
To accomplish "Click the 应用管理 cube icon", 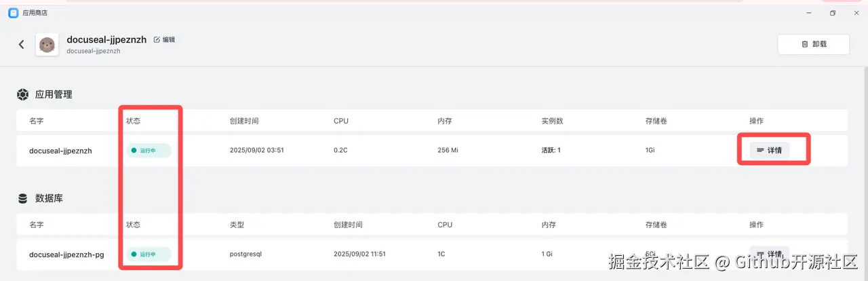I will coord(23,94).
